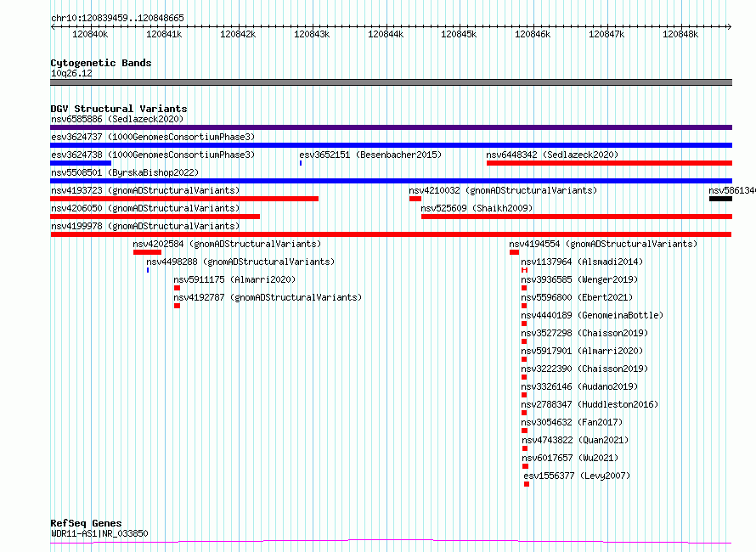The image size is (756, 552).
Task: Click the Cytogenetic Bands track title
Action: (x=101, y=63)
